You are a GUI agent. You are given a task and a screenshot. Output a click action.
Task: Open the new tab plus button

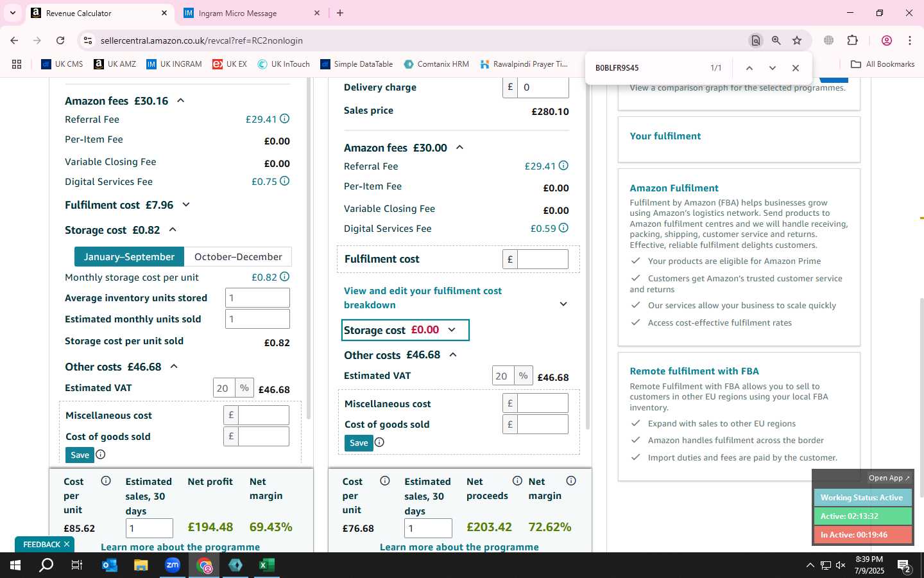340,13
